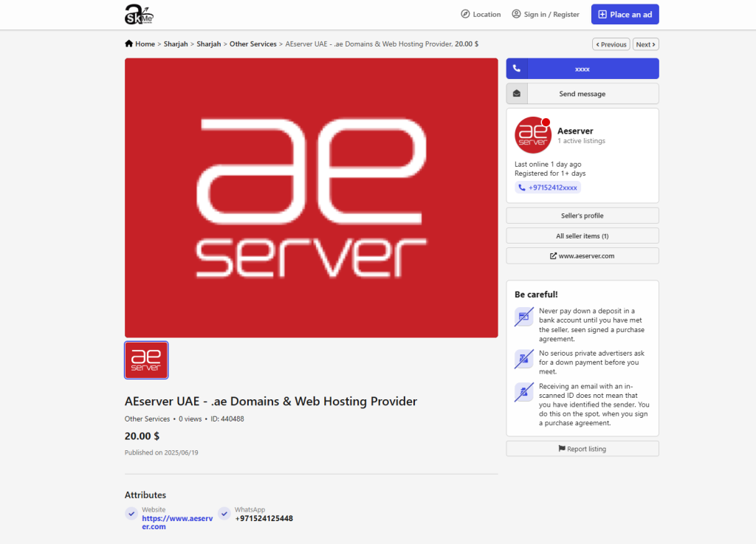This screenshot has height=544, width=756.
Task: Click the checkmark icon beside Website attribute
Action: pos(131,514)
